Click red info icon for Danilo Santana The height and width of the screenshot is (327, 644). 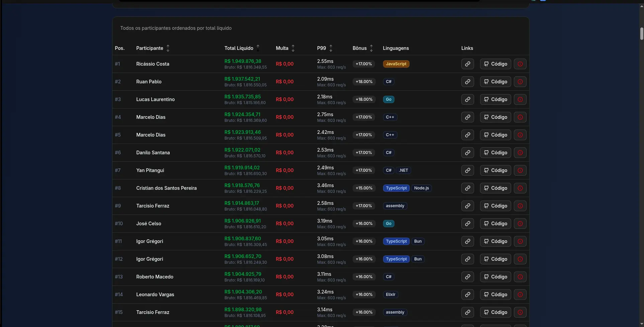click(x=520, y=153)
